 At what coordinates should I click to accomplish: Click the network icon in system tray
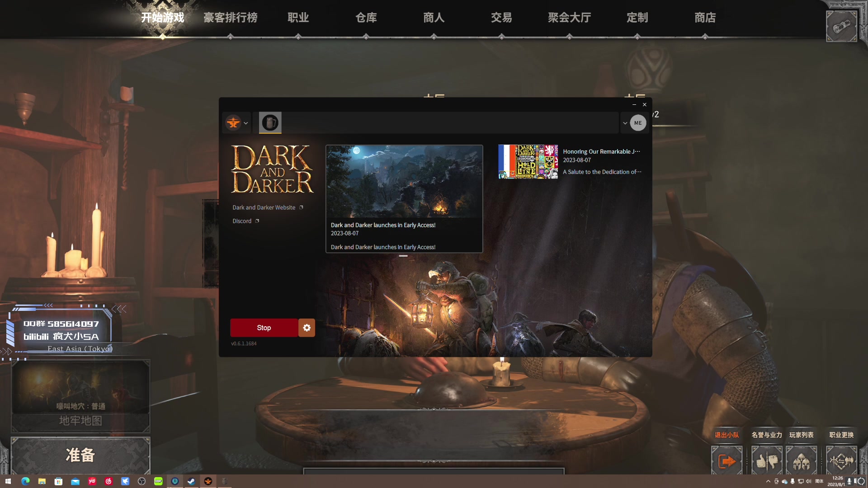click(801, 481)
